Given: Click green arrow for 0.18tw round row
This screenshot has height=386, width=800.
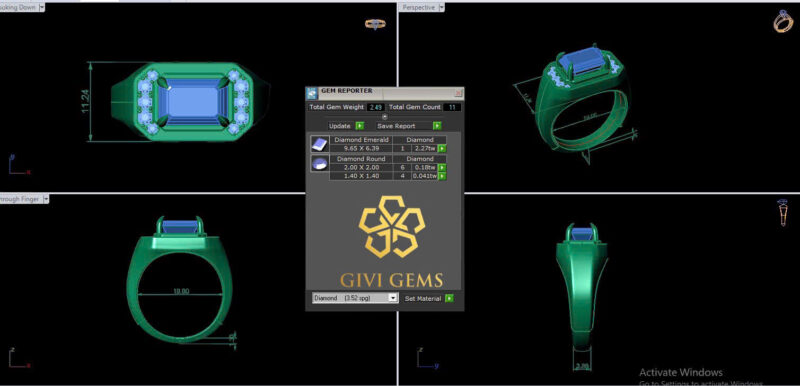Looking at the screenshot, I should (x=442, y=168).
